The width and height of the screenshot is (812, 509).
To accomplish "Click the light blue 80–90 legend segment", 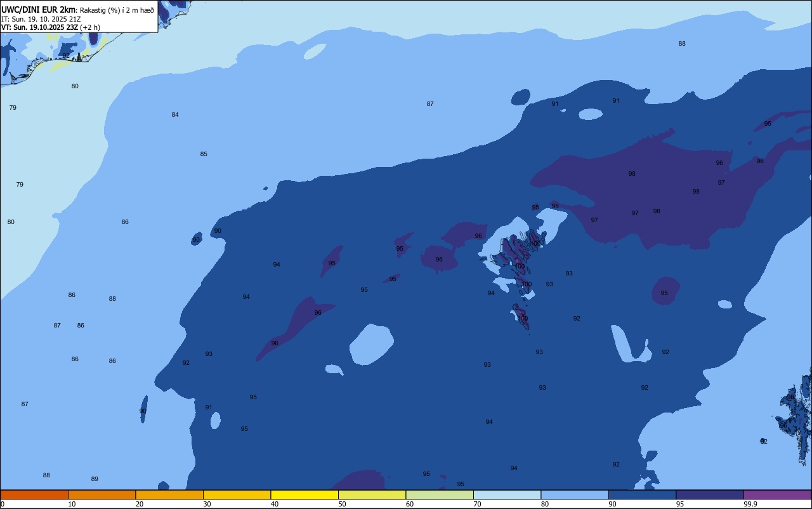I will coord(575,494).
